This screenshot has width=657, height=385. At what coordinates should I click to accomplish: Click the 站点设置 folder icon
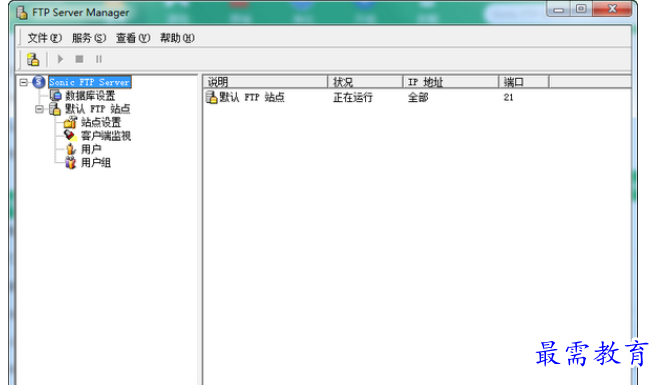[70, 122]
